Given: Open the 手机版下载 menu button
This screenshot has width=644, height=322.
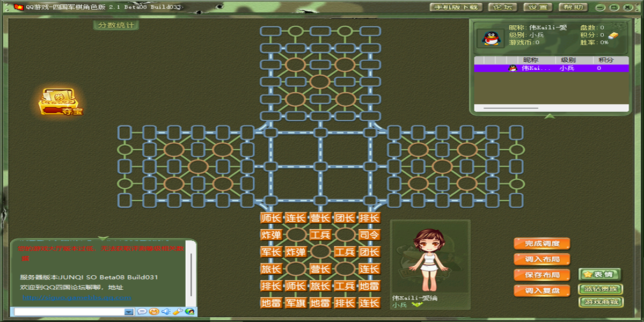Looking at the screenshot, I should (x=456, y=7).
